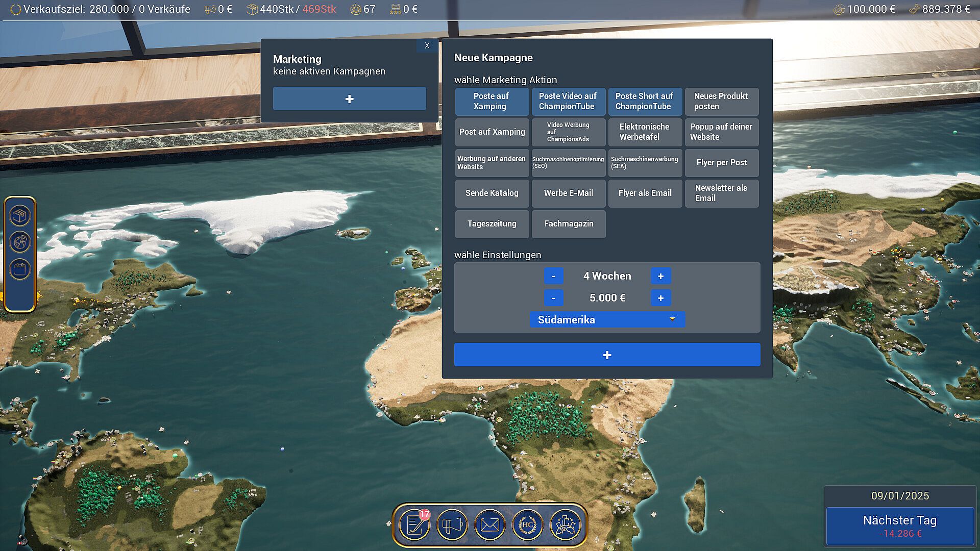Open the world trade globe icon in bottom bar
980x551 pixels.
click(565, 524)
